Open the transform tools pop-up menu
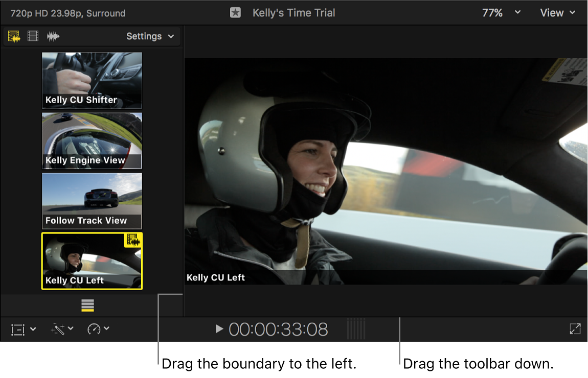This screenshot has width=588, height=378. pyautogui.click(x=23, y=329)
